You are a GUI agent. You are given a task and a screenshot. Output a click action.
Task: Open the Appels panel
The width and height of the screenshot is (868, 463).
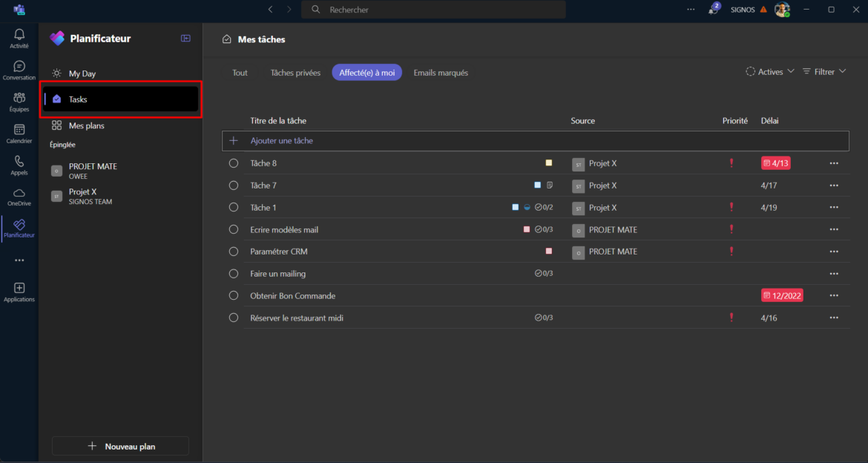point(19,163)
